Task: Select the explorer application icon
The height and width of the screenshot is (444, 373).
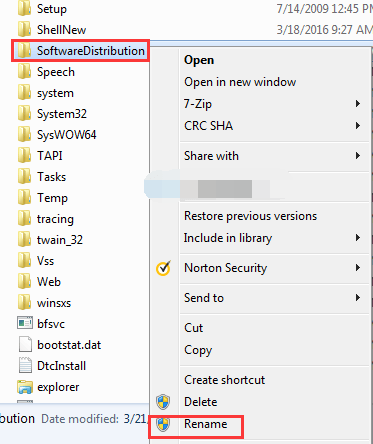Action: click(x=25, y=387)
